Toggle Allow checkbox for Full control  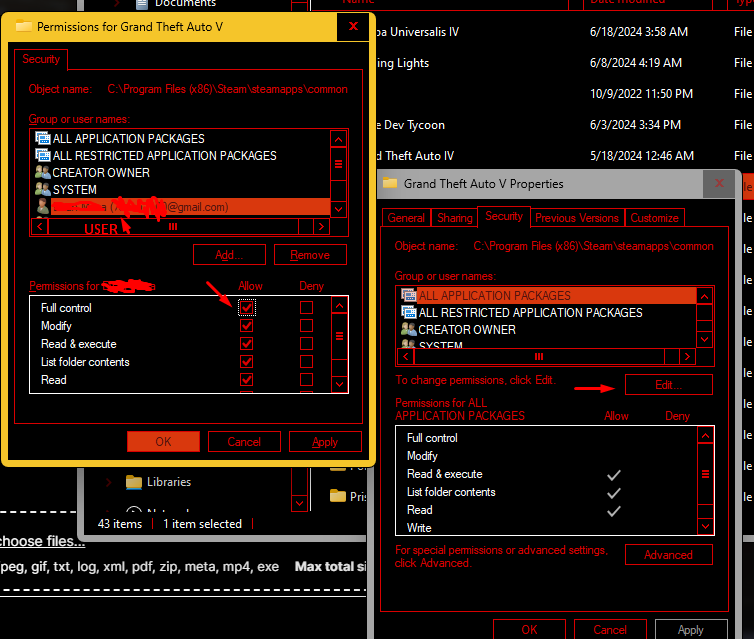click(247, 308)
